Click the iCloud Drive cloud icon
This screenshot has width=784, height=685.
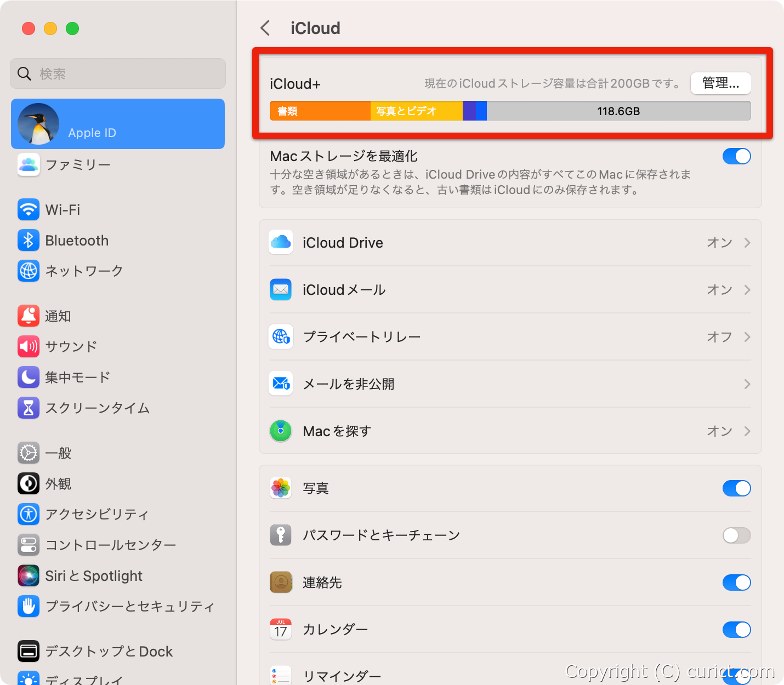281,242
